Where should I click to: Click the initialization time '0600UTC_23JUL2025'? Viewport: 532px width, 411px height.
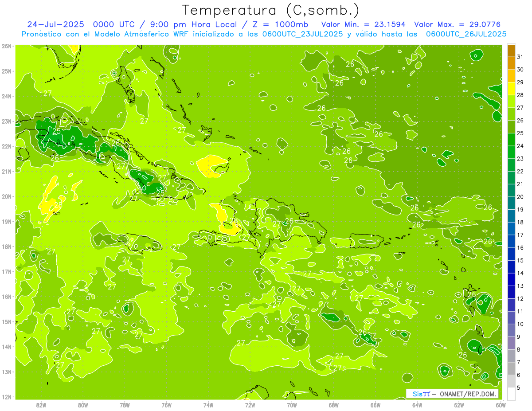pyautogui.click(x=301, y=34)
